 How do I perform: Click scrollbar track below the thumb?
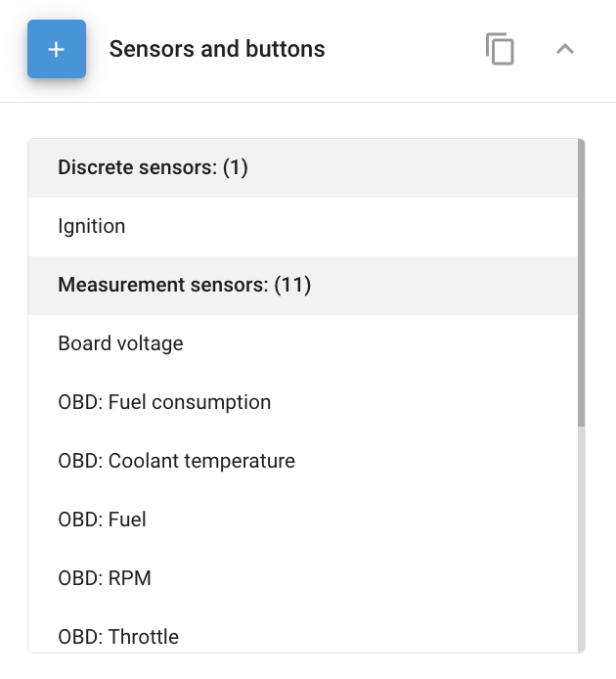pyautogui.click(x=582, y=538)
